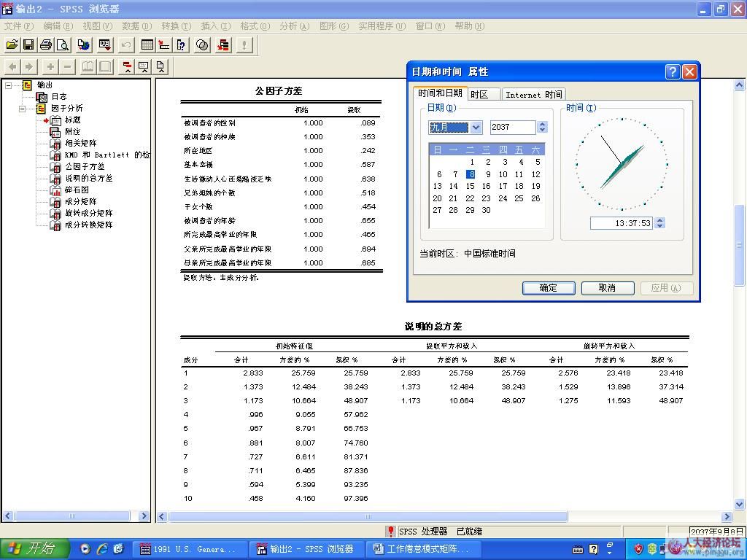Click the output pane horizontal scrollbar thumb
Viewport: 747px width, 560px height.
pyautogui.click(x=368, y=517)
